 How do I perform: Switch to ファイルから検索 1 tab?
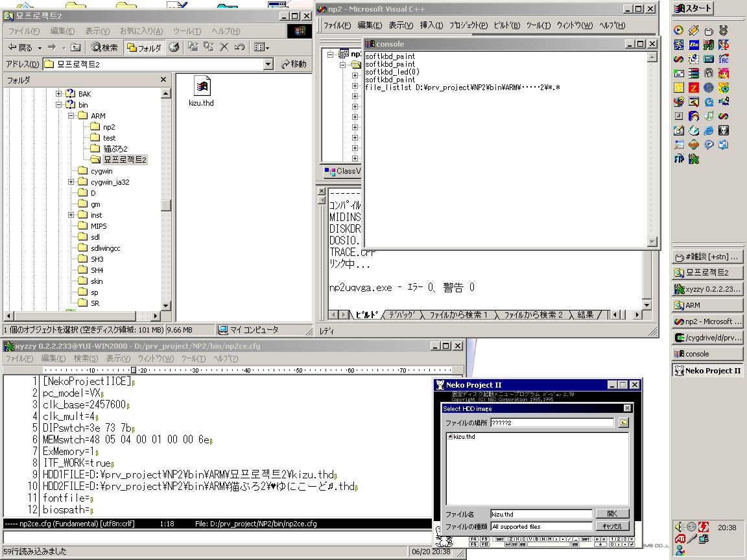coord(458,315)
